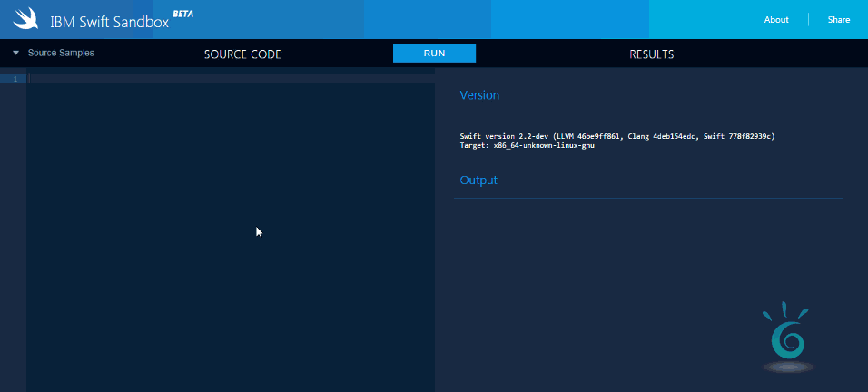Screen dimensions: 868x392
Task: Click the Version heading
Action: pos(479,95)
